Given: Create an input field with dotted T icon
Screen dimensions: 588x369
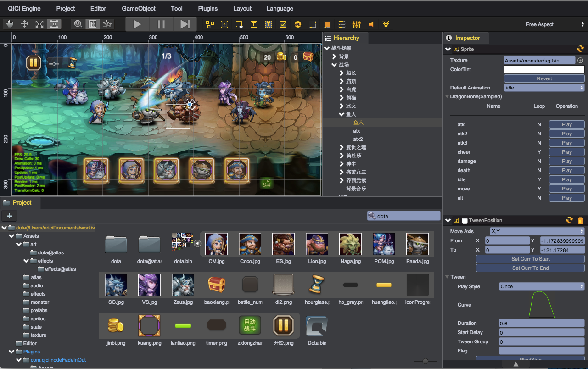Looking at the screenshot, I should tap(269, 24).
